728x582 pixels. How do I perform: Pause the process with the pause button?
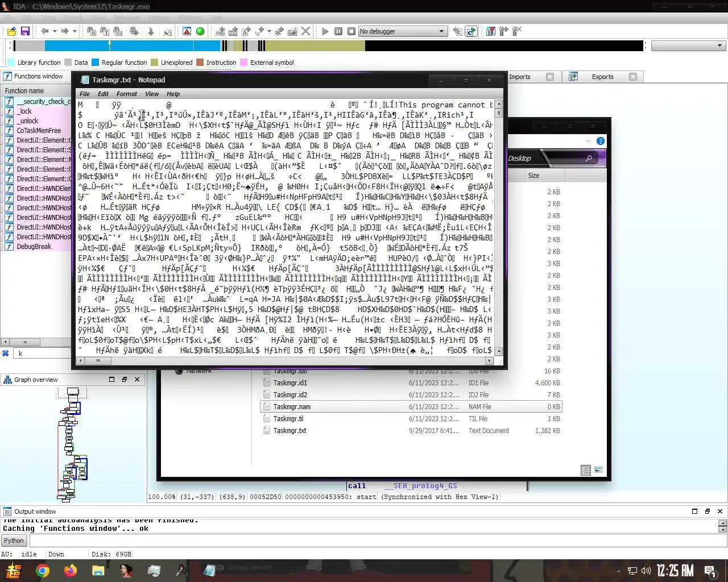[338, 31]
